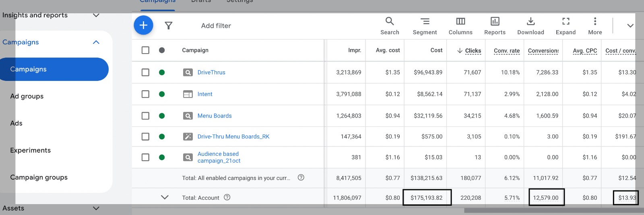Expand the Total: Account row chevron
This screenshot has width=644, height=215.
pos(165,197)
